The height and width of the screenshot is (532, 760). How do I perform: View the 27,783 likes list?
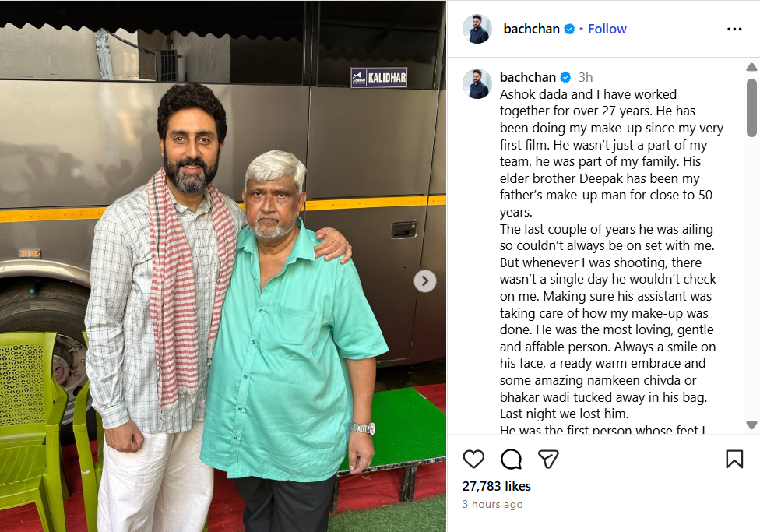click(496, 486)
